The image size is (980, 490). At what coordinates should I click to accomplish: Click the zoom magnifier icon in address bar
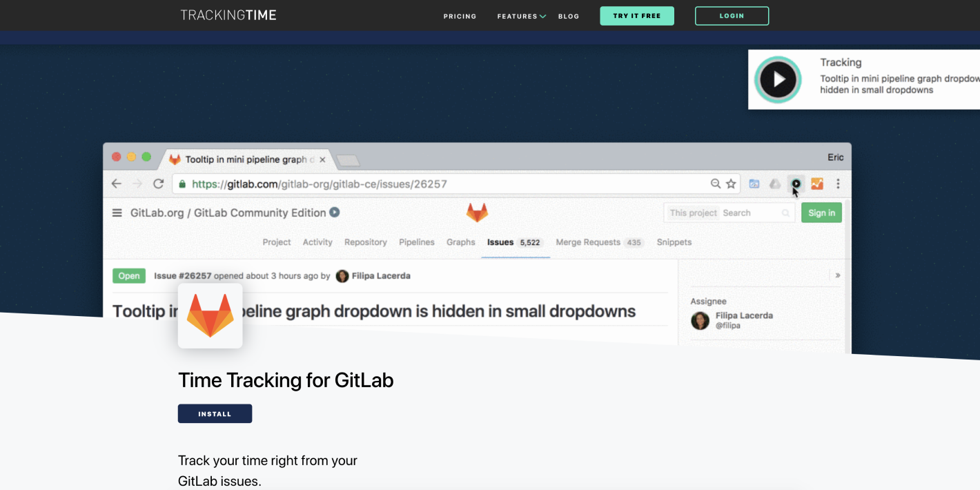[716, 184]
